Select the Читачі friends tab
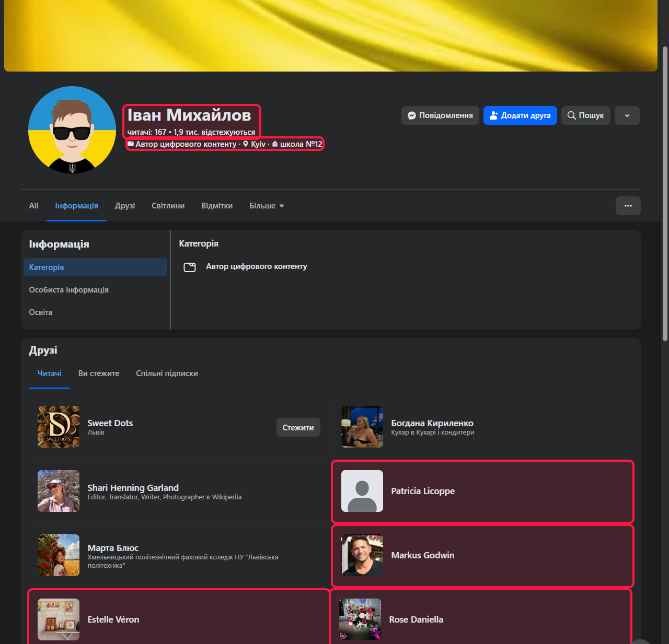Screen dimensions: 669x644 point(50,373)
